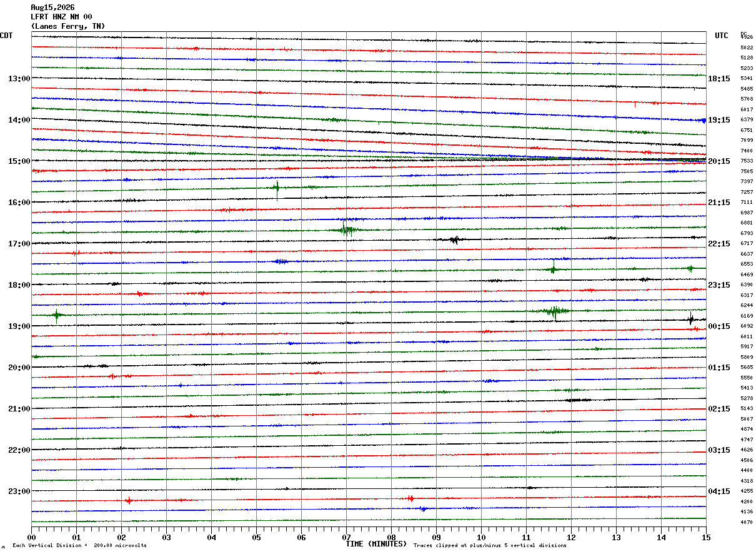Select the 22:00 CDT time label
Viewport: 756px width, 554px height.
(x=19, y=450)
